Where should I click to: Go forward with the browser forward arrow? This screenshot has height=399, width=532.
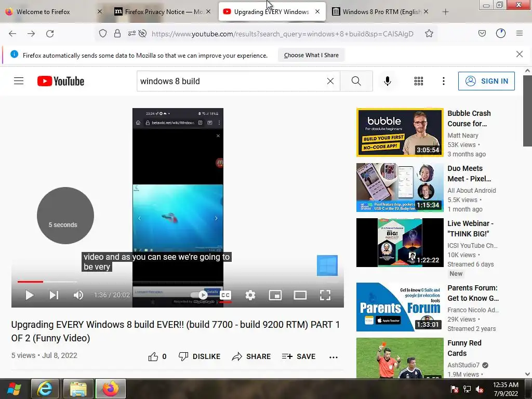pyautogui.click(x=31, y=34)
